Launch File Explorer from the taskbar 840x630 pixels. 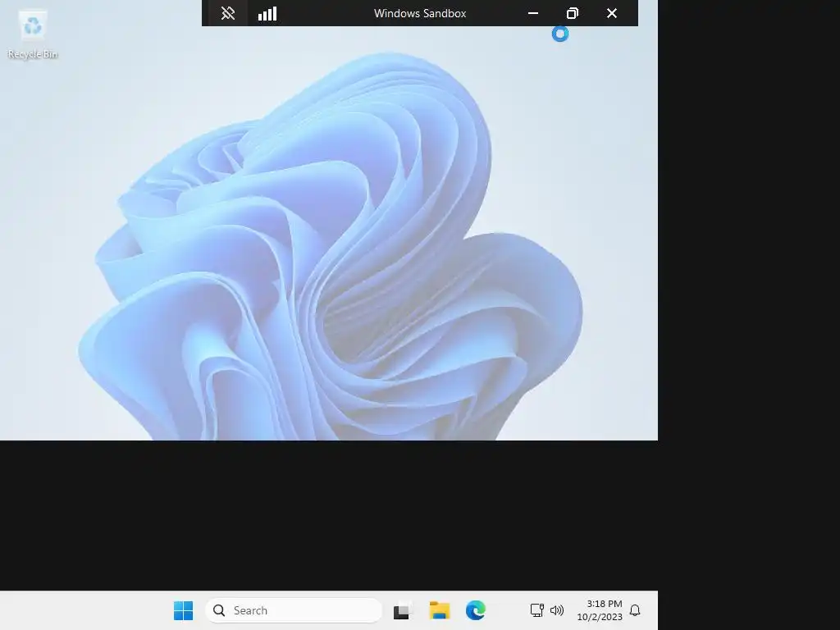coord(440,610)
